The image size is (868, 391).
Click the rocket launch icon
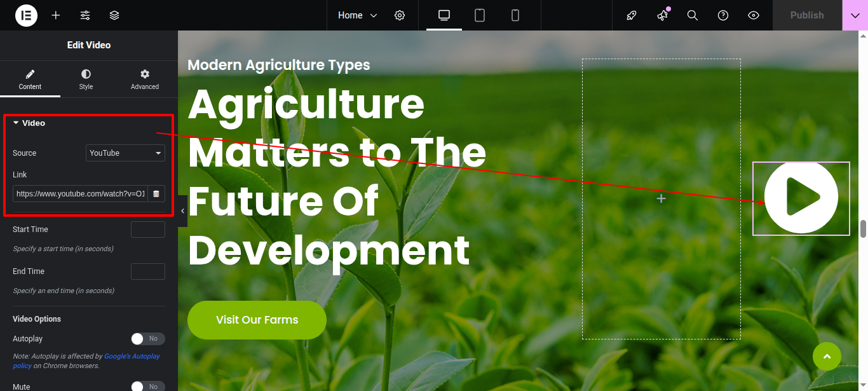click(x=632, y=15)
